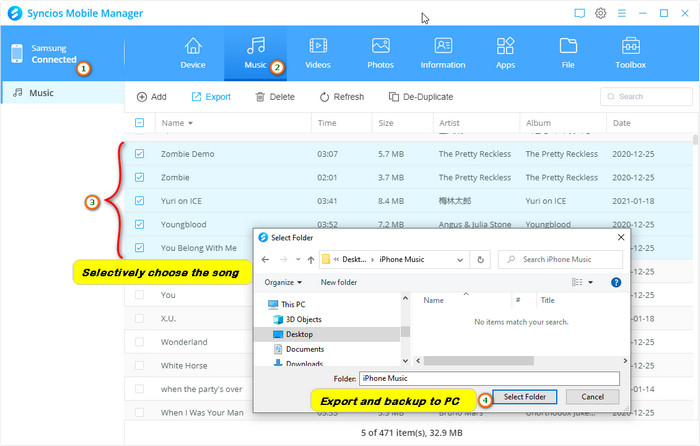700x446 pixels.
Task: Sort by the Name column dropdown arrow
Action: pos(190,123)
